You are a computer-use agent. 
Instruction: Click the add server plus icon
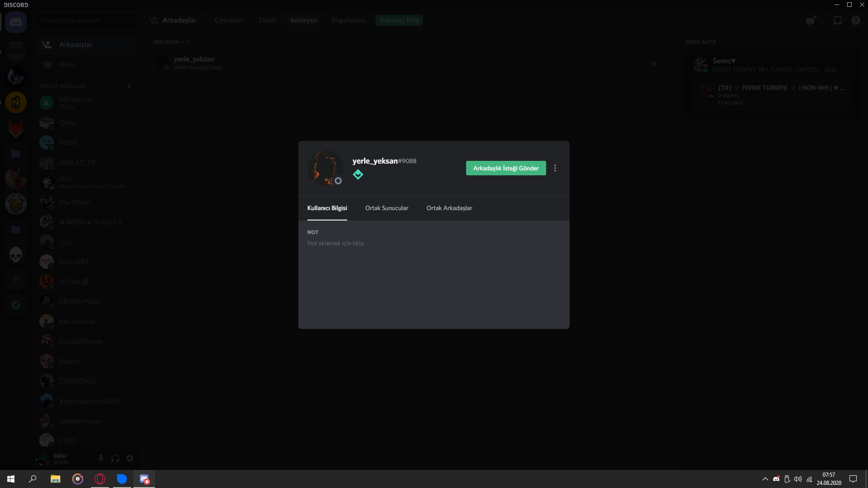tap(16, 280)
